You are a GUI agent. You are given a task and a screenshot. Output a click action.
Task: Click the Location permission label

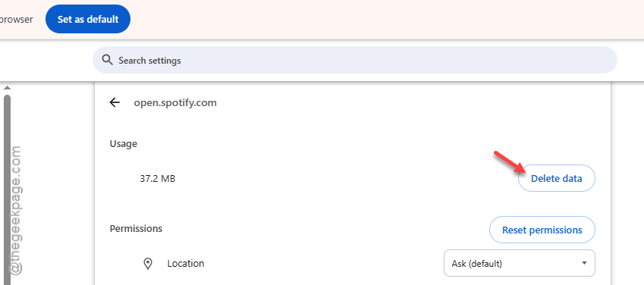click(186, 263)
